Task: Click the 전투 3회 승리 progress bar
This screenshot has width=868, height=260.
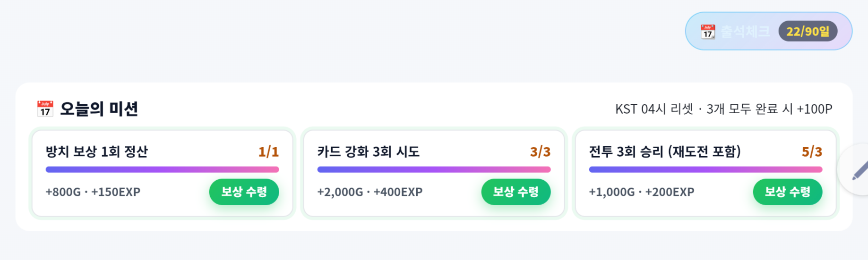Action: click(705, 169)
